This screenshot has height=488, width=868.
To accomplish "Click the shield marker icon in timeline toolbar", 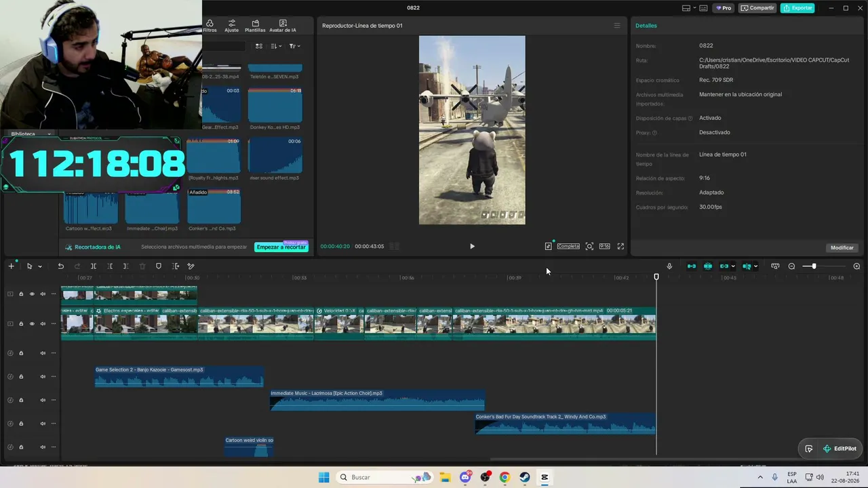I will pyautogui.click(x=159, y=266).
